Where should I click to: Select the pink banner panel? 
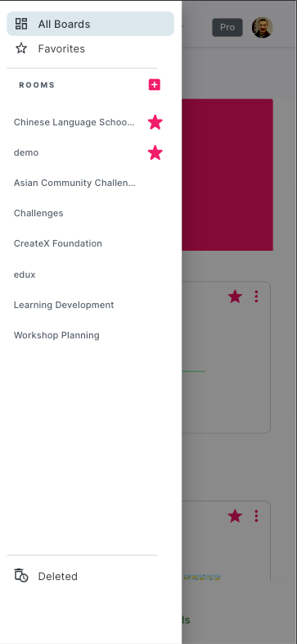[x=227, y=175]
